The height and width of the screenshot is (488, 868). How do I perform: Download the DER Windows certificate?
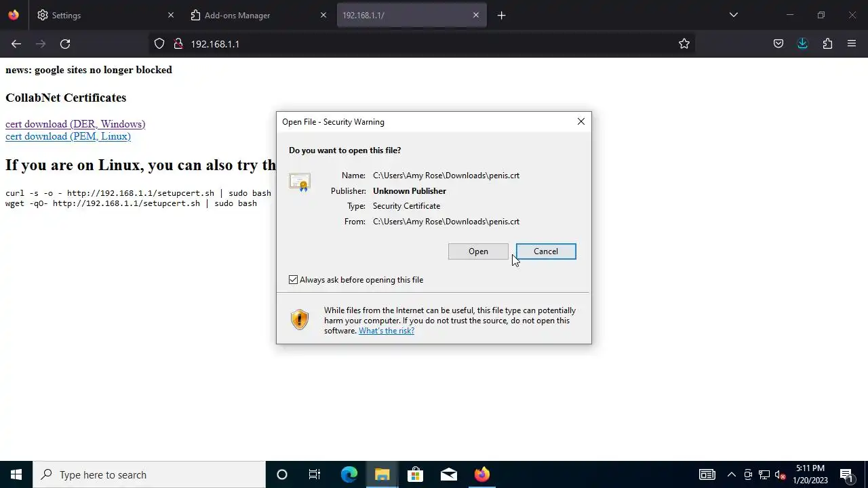point(75,124)
